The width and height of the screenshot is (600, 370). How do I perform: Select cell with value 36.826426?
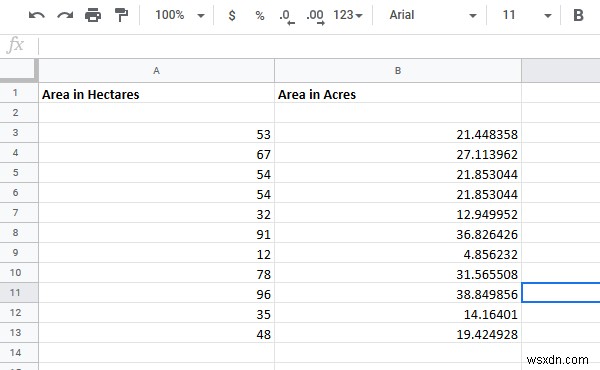398,233
